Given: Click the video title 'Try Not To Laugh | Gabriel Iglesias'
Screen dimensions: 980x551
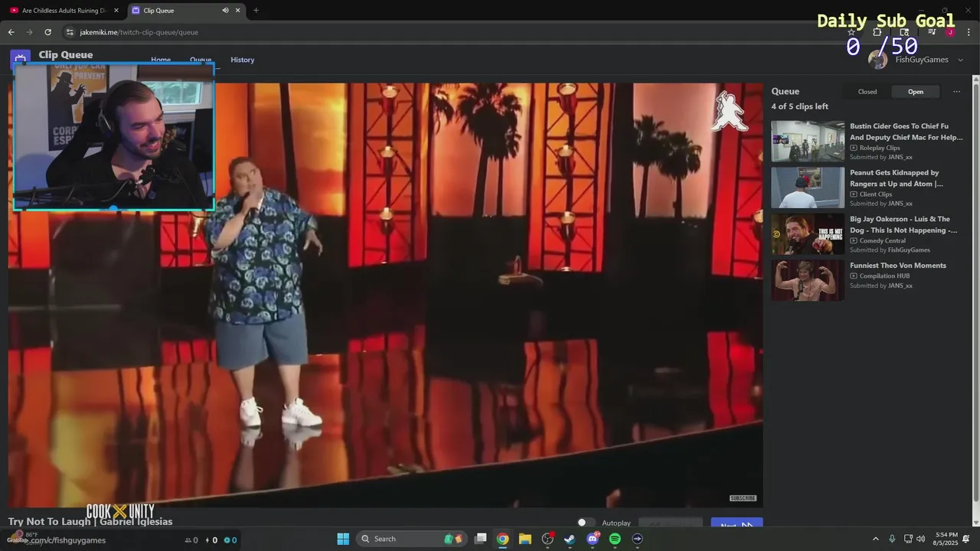Looking at the screenshot, I should 90,522.
